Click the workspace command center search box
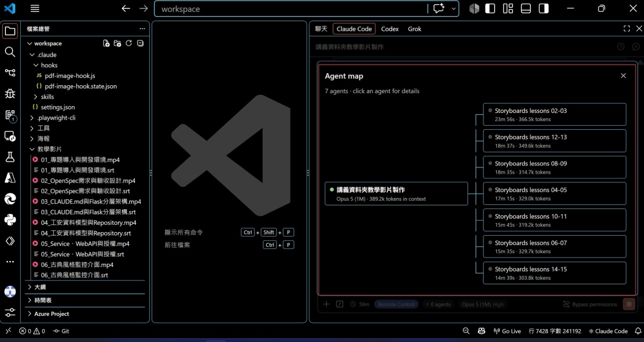 click(x=290, y=9)
